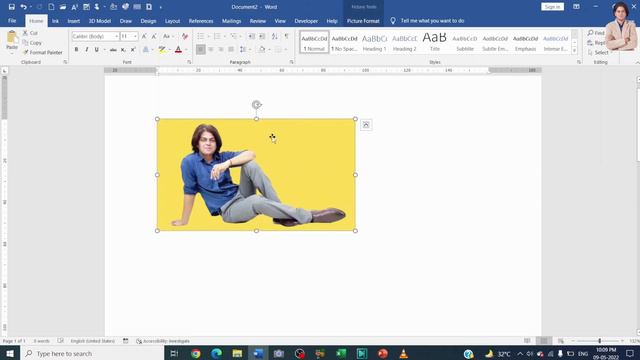This screenshot has width=640, height=360.
Task: Open Layout Options beside the picture
Action: (366, 125)
